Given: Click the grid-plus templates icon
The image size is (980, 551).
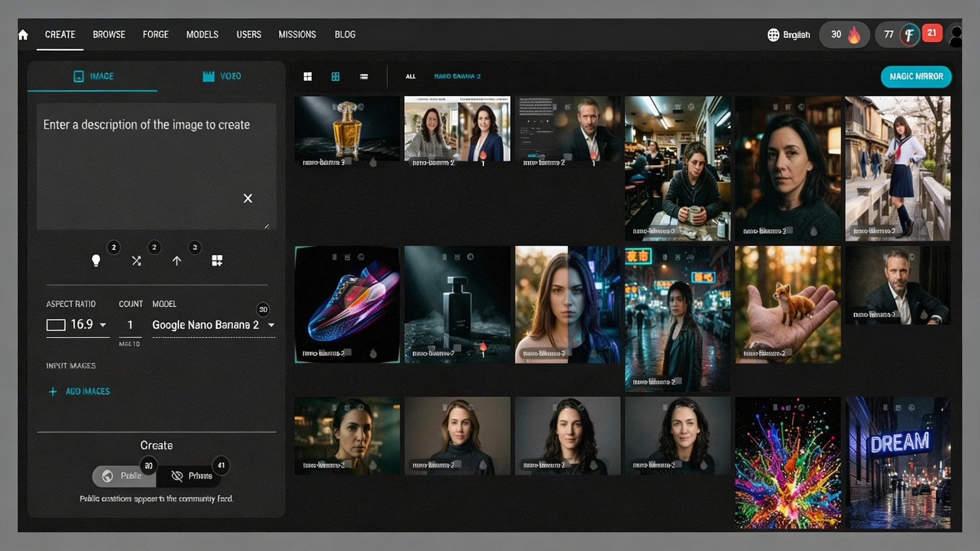Looking at the screenshot, I should [x=217, y=261].
